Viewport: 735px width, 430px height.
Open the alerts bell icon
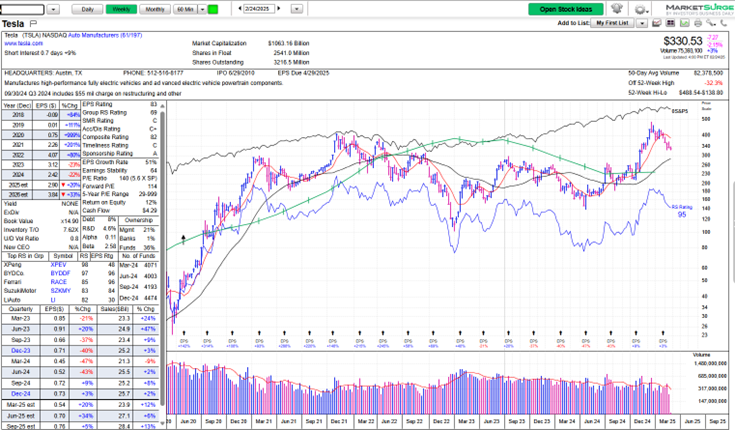pos(616,8)
